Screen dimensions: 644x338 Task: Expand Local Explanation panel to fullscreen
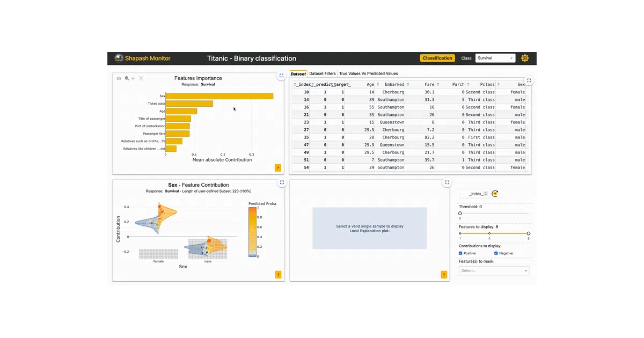(x=447, y=182)
